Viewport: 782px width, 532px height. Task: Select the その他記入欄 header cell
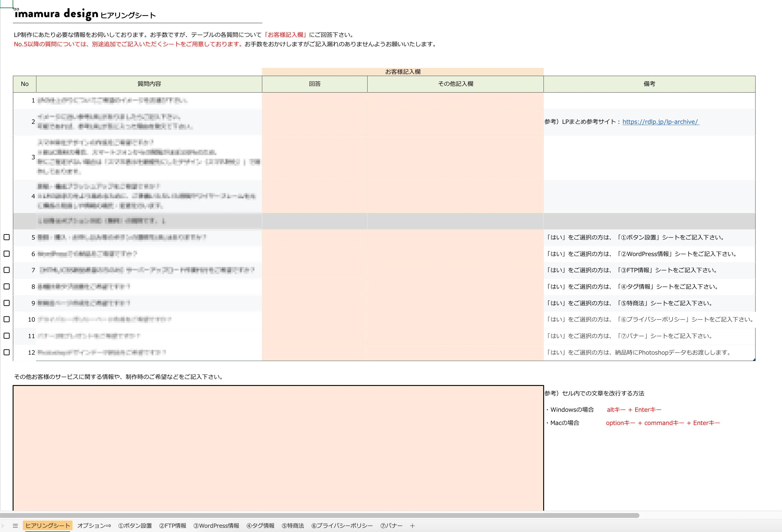pos(455,84)
